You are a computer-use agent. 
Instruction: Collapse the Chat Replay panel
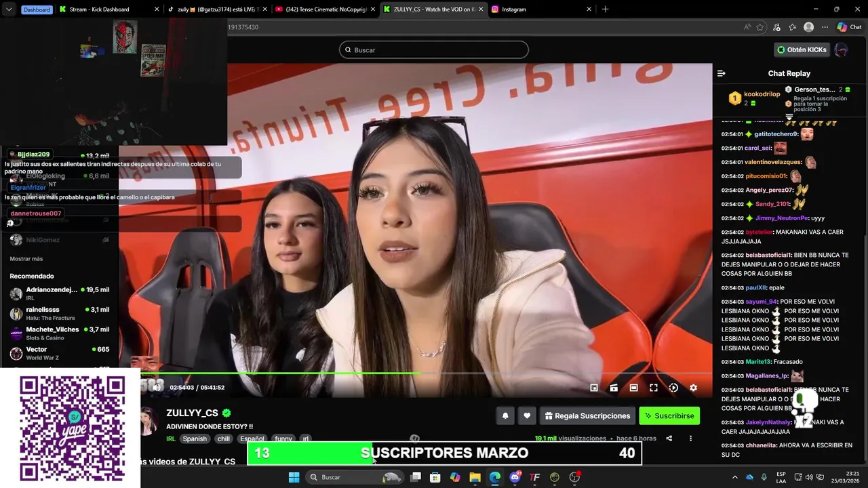tap(722, 73)
